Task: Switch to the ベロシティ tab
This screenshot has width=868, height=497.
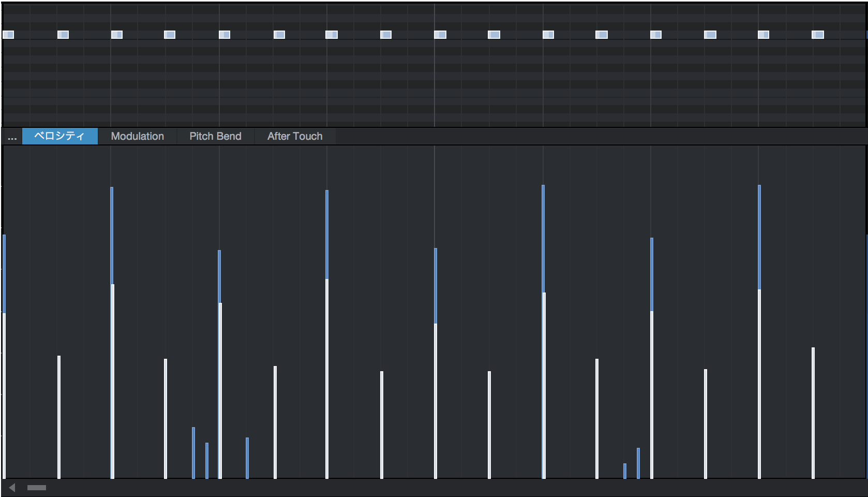Action: tap(60, 136)
